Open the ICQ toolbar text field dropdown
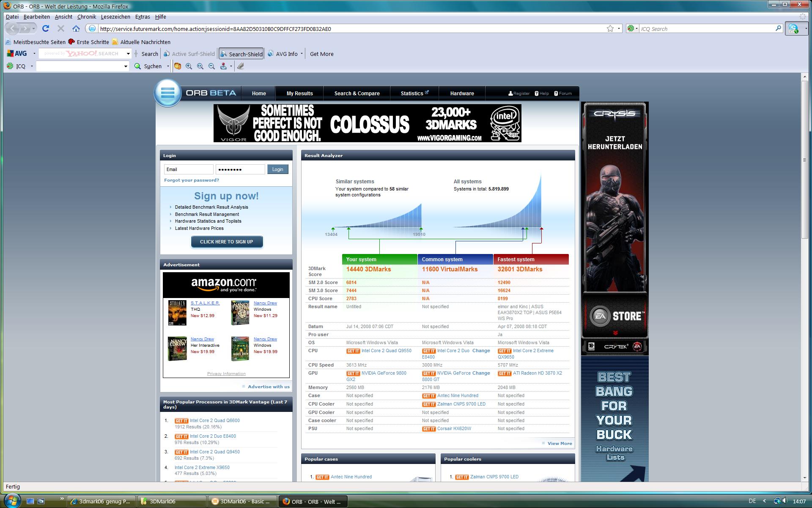This screenshot has height=508, width=812. [125, 66]
